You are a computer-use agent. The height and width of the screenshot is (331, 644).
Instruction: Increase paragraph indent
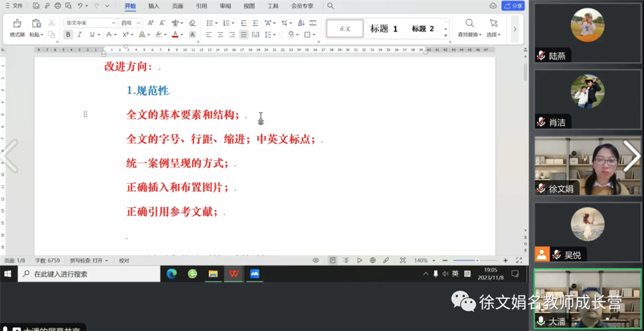255,23
